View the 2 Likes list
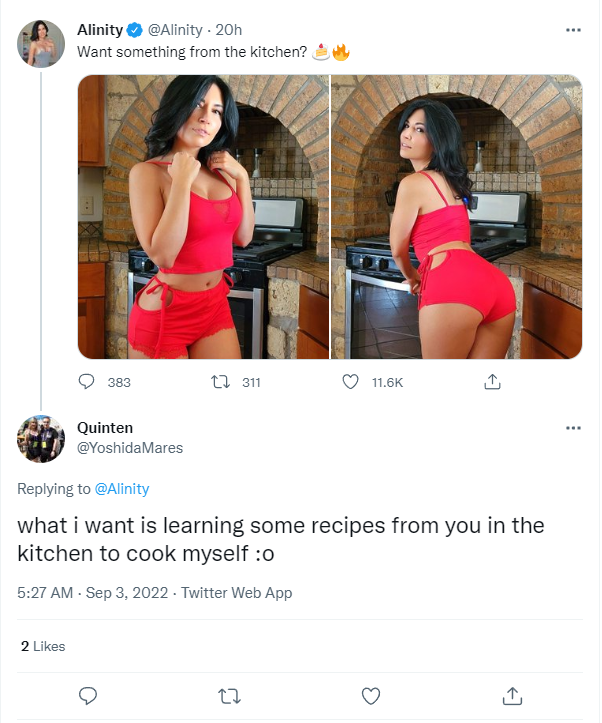602x723 pixels. tap(43, 646)
